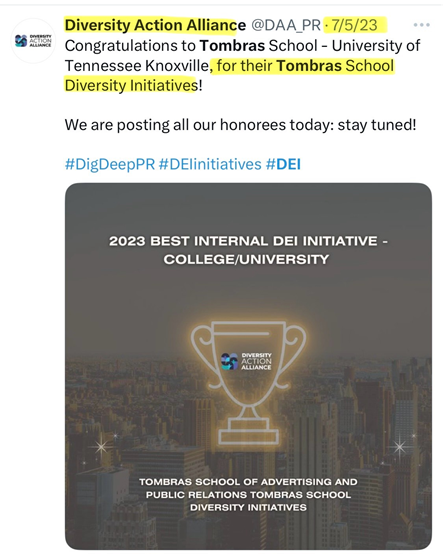Screen dimensions: 443x554
Task: Open the attached award image
Action: [x=248, y=366]
